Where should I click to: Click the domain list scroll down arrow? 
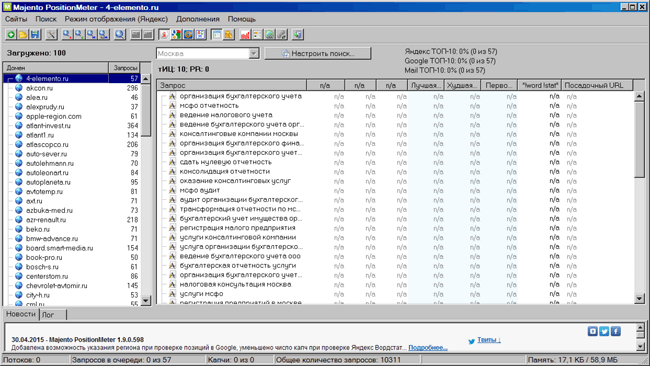click(146, 301)
